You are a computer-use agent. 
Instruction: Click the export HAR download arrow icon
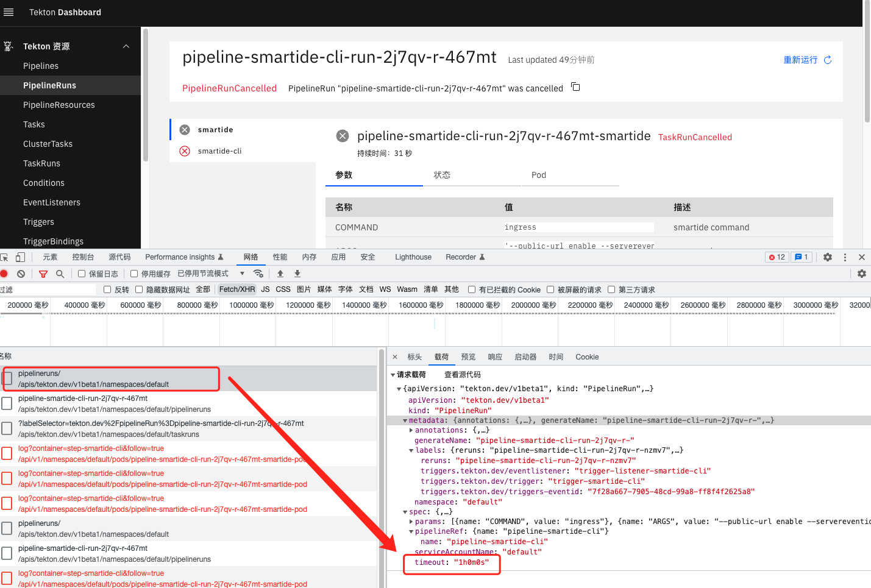[x=297, y=274]
